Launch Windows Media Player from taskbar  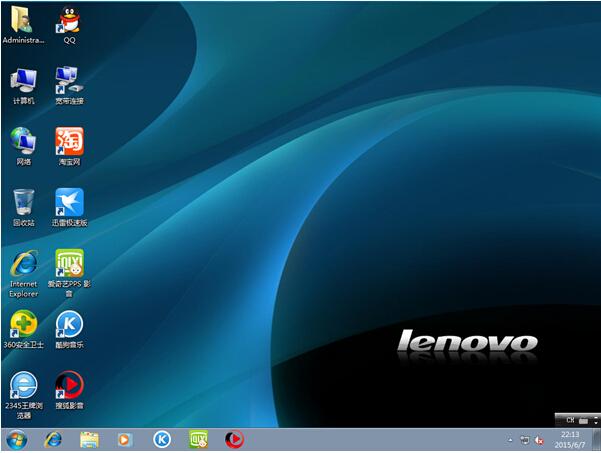tap(125, 440)
